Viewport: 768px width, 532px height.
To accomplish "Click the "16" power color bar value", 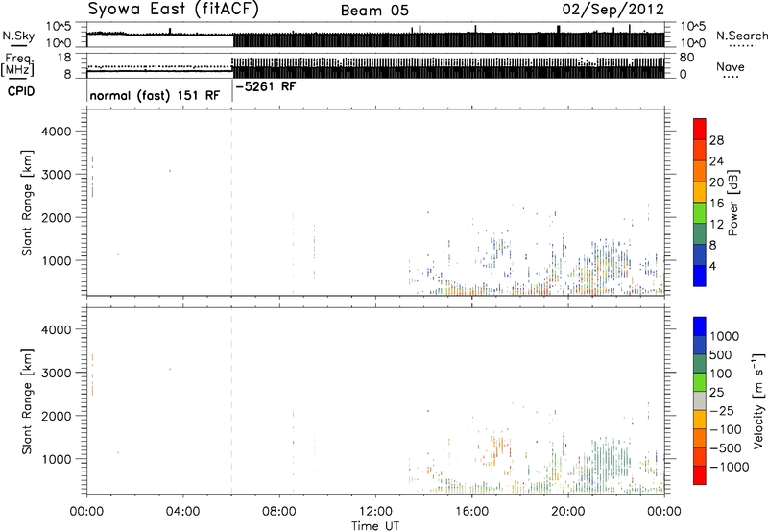I will (x=716, y=204).
